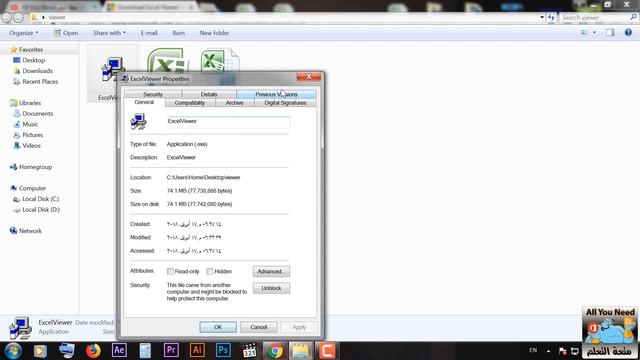This screenshot has width=640, height=360.
Task: Confirm with the OK button
Action: 218,327
